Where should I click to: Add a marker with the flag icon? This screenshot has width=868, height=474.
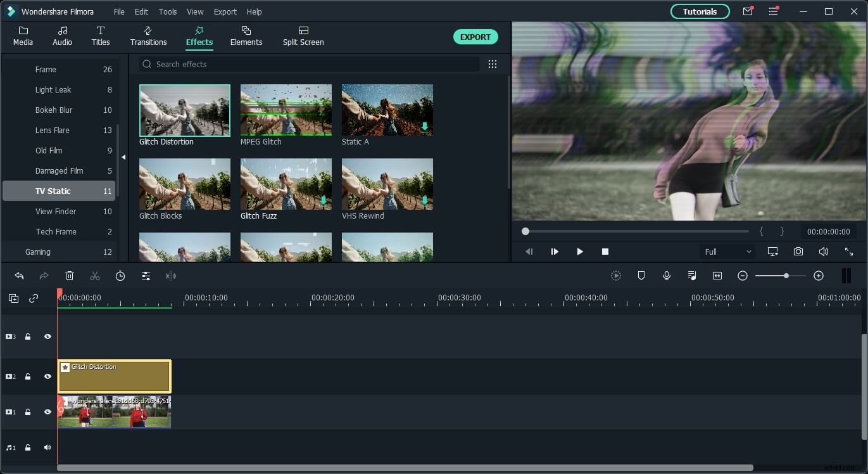[641, 276]
